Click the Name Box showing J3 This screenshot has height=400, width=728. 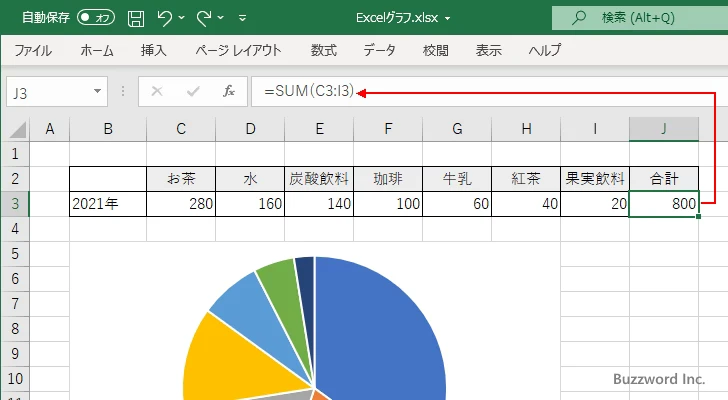tap(48, 92)
